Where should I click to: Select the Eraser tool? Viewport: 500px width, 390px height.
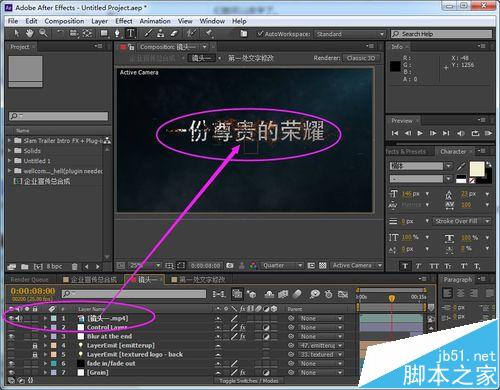click(x=174, y=33)
